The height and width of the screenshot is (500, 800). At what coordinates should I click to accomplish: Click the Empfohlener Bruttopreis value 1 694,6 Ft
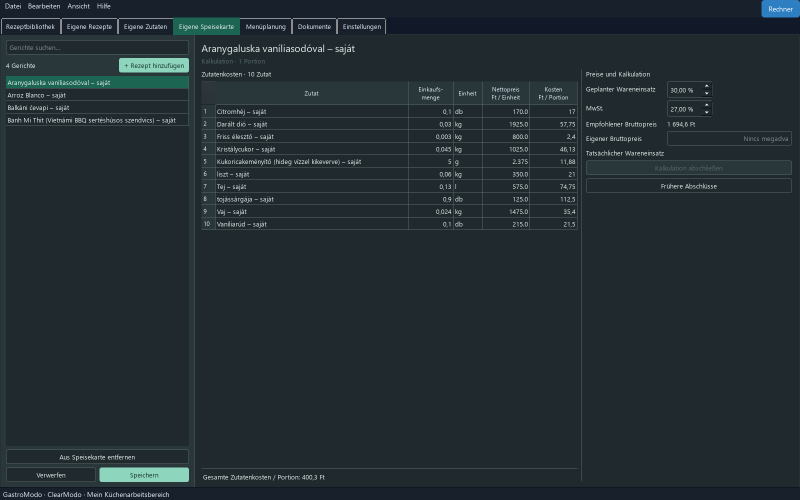pos(681,124)
